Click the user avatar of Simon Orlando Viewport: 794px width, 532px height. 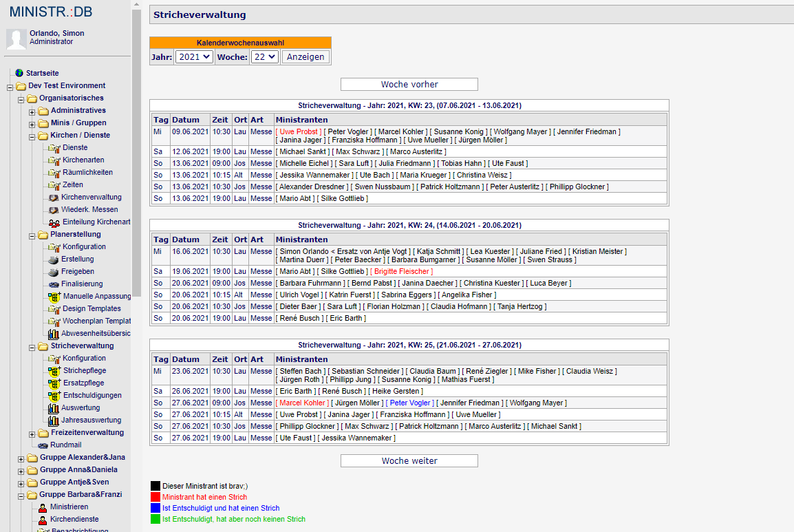(x=17, y=39)
